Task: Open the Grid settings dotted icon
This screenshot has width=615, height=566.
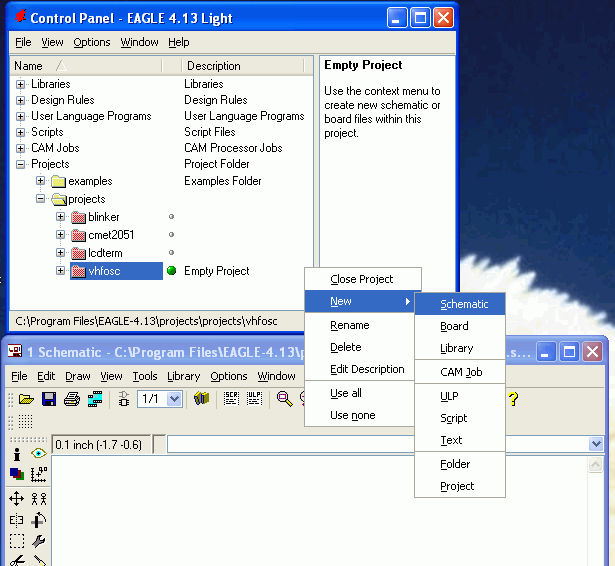Action: [x=25, y=421]
